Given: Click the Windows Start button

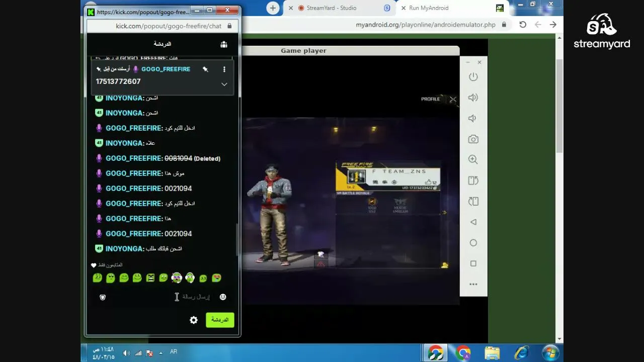Looking at the screenshot, I should [x=550, y=352].
